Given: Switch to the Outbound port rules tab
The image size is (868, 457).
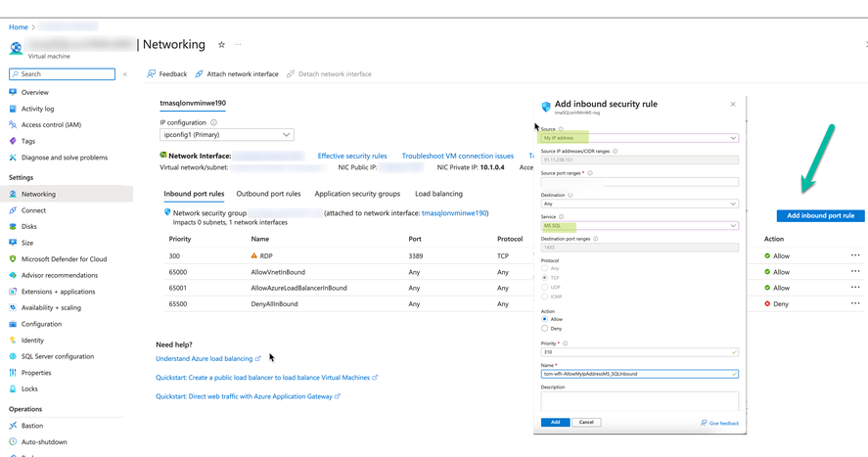Looking at the screenshot, I should point(268,194).
